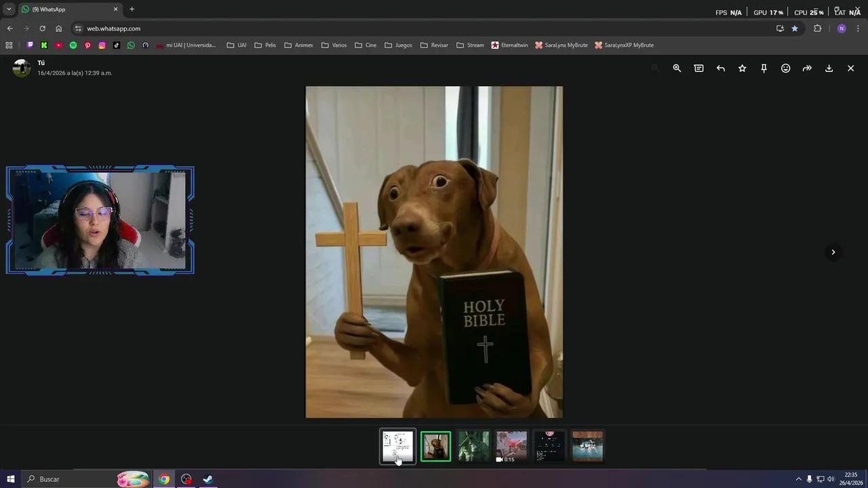Close the WhatsApp browser tab
Screen dimensions: 868x488
click(x=115, y=9)
